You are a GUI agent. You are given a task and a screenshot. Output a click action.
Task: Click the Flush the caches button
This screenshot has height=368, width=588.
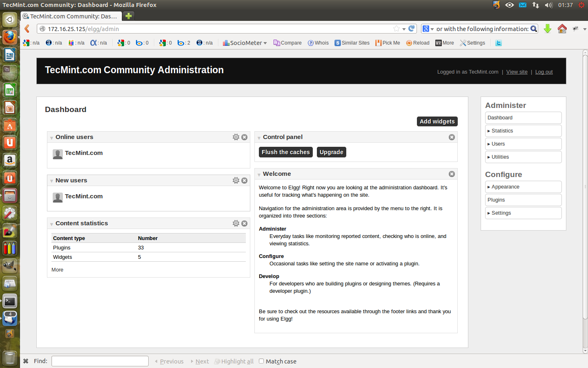pos(285,152)
